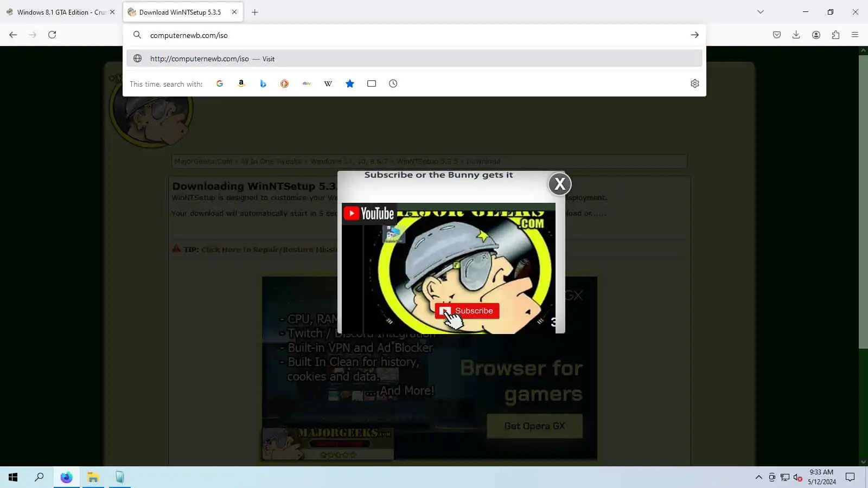Click Get Opera GX button in the ad
The image size is (868, 488).
(535, 426)
